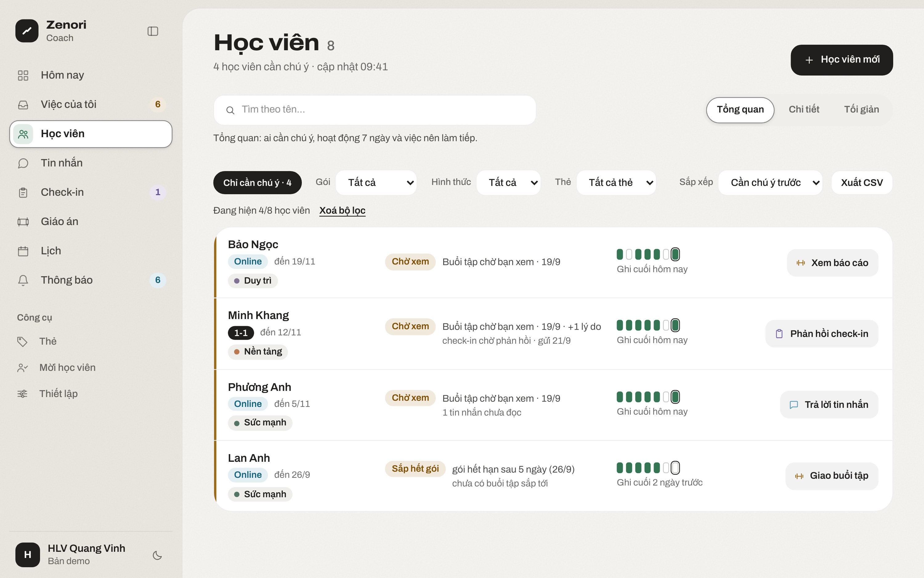Viewport: 924px width, 578px height.
Task: Click the H avatar of HLV Quang Vinh
Action: [x=27, y=555]
